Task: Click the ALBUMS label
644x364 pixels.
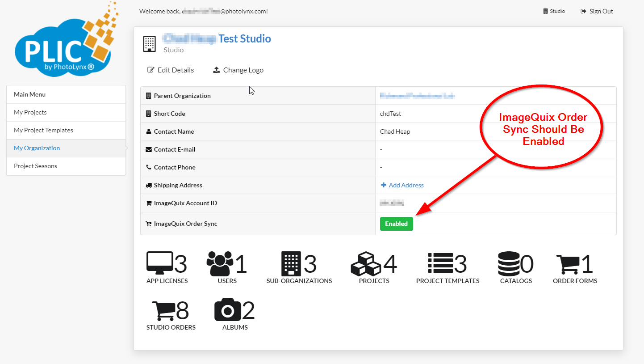Action: (235, 327)
